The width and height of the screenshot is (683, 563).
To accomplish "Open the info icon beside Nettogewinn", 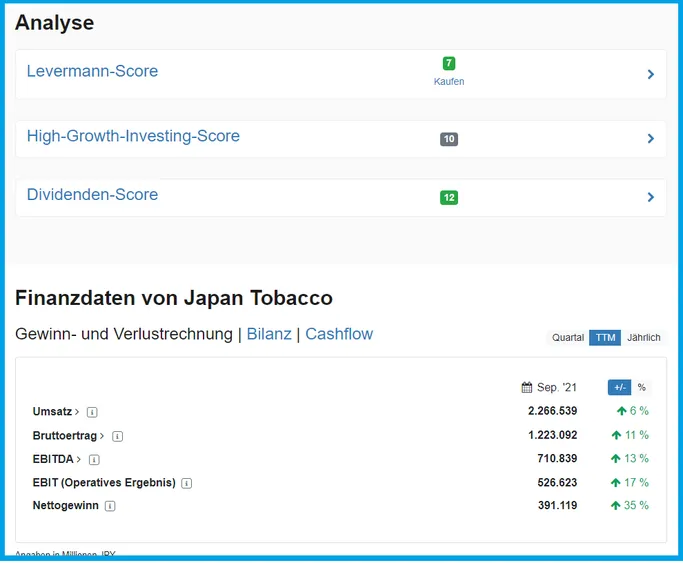I will pos(110,506).
